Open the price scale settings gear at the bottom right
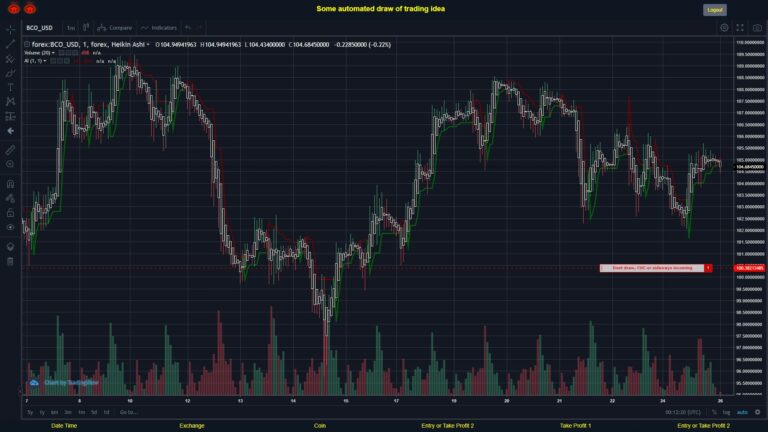Viewport: 768px width, 432px height. [758, 412]
